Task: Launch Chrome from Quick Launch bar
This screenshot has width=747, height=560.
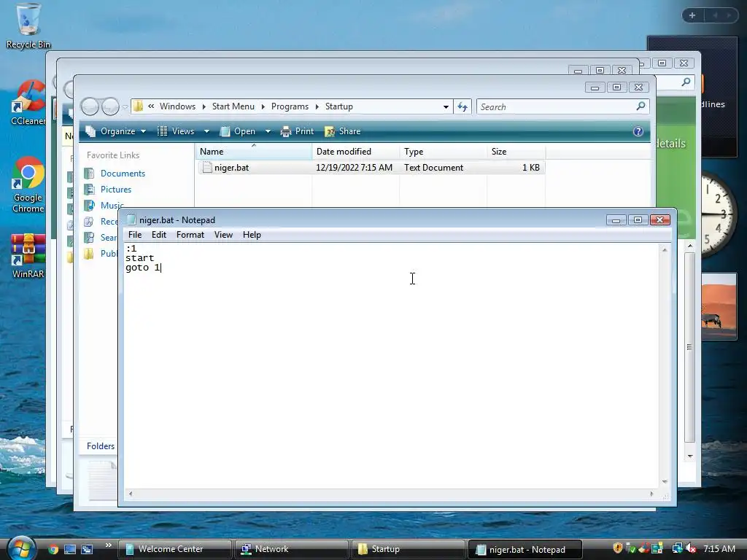Action: 53,549
